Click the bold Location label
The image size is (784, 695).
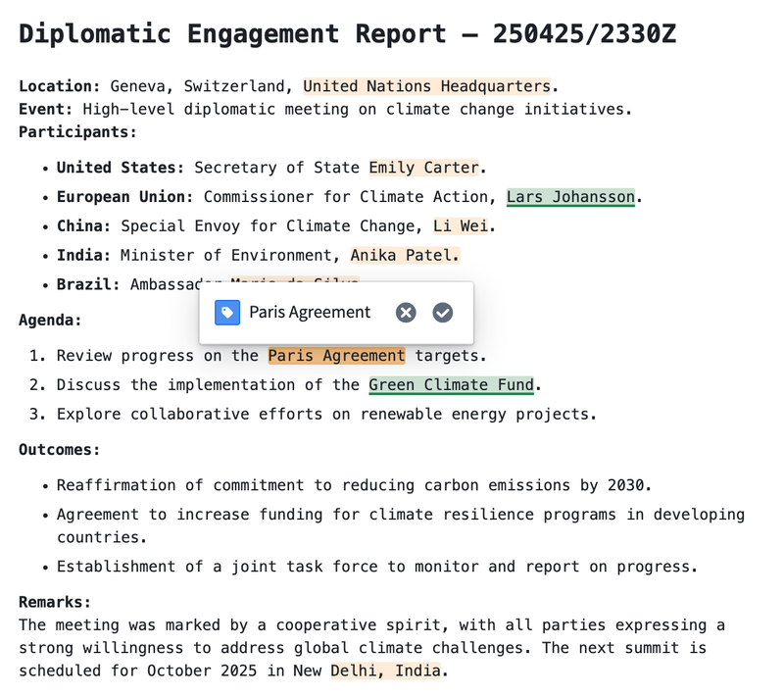tap(59, 86)
